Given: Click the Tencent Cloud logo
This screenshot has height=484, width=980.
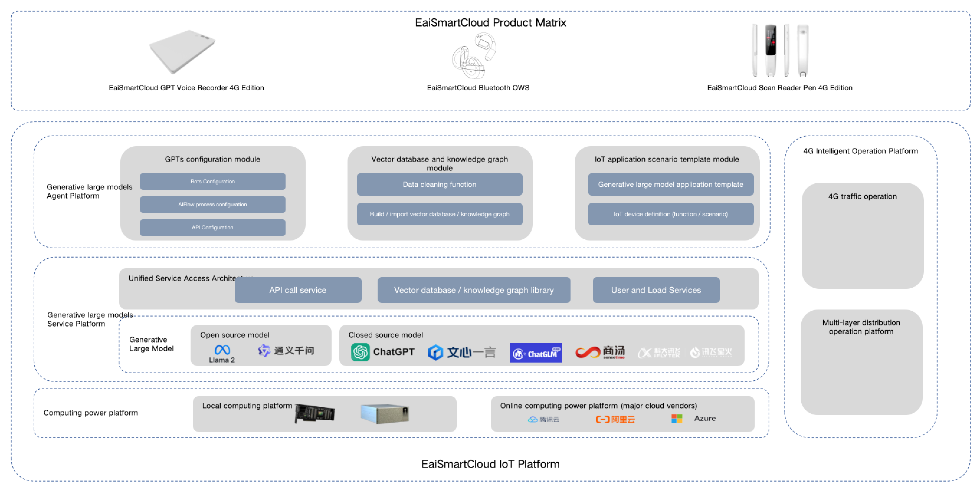Looking at the screenshot, I should [543, 419].
